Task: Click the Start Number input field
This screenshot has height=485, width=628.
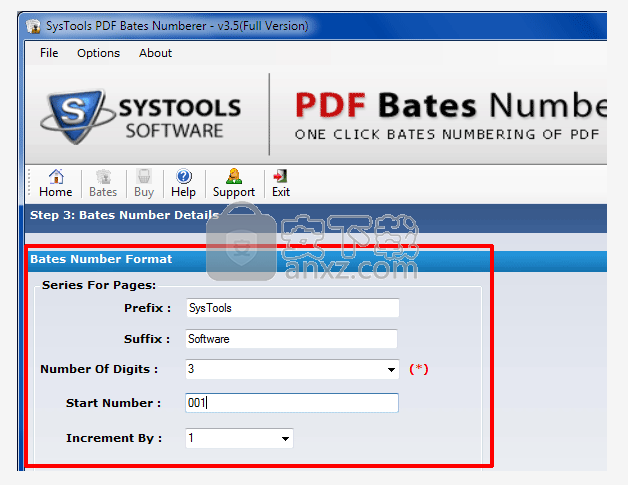Action: (x=292, y=402)
